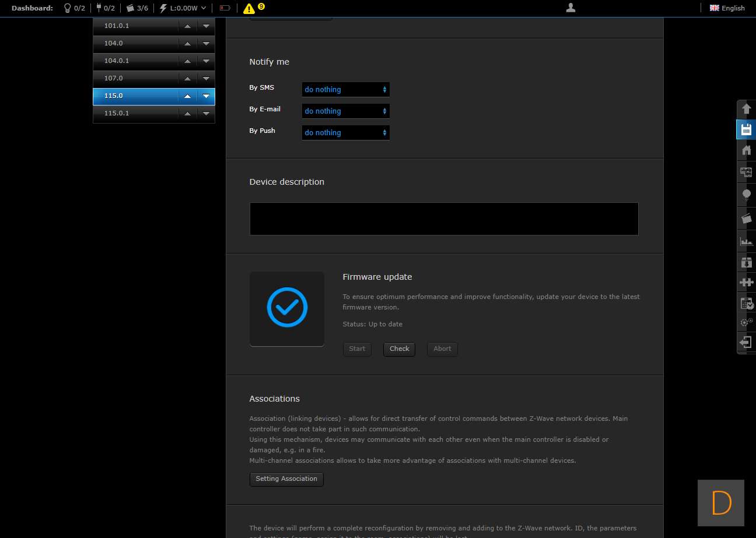Click Check firmware update button
This screenshot has width=756, height=538.
[x=399, y=349]
